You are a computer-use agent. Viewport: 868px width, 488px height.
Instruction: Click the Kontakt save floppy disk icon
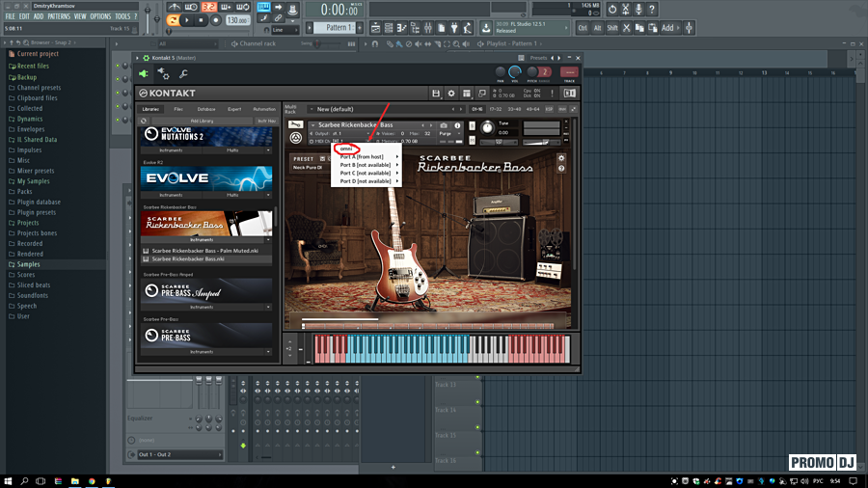click(436, 94)
